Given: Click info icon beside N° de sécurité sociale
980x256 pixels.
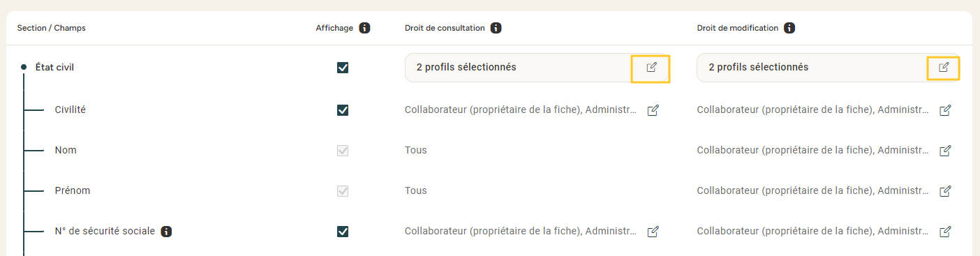Looking at the screenshot, I should pos(166,231).
